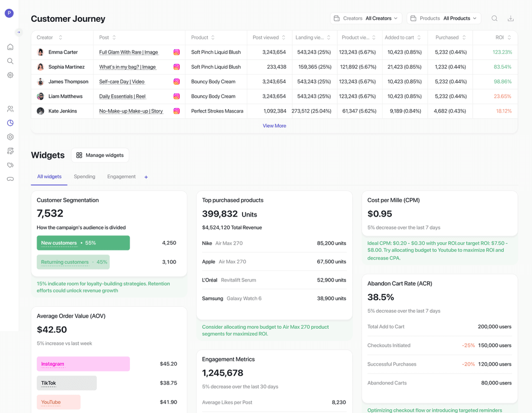Click the L'Oréal Revitalift Serum row
Viewport: 532px width, 413px height.
274,281
